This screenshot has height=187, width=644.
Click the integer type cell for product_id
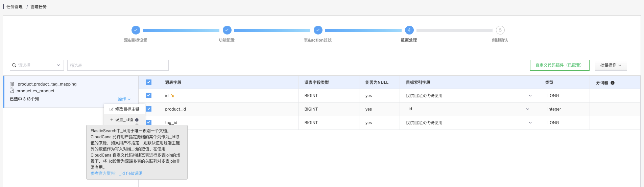554,109
